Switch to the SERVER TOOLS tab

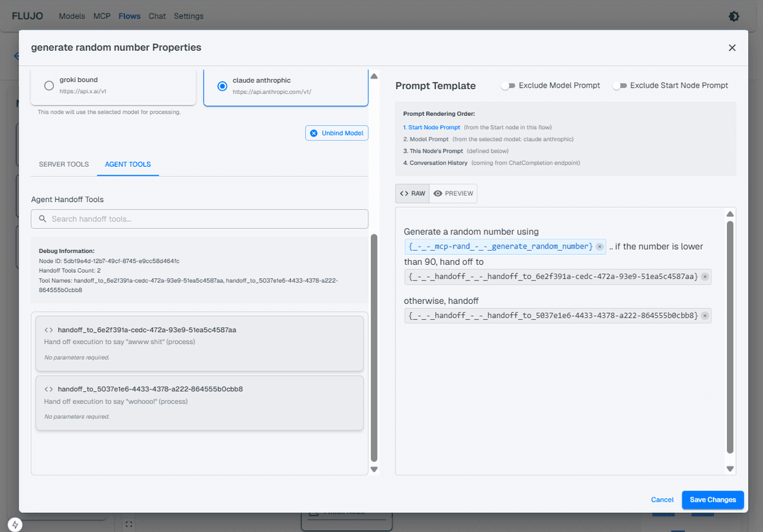click(x=64, y=165)
